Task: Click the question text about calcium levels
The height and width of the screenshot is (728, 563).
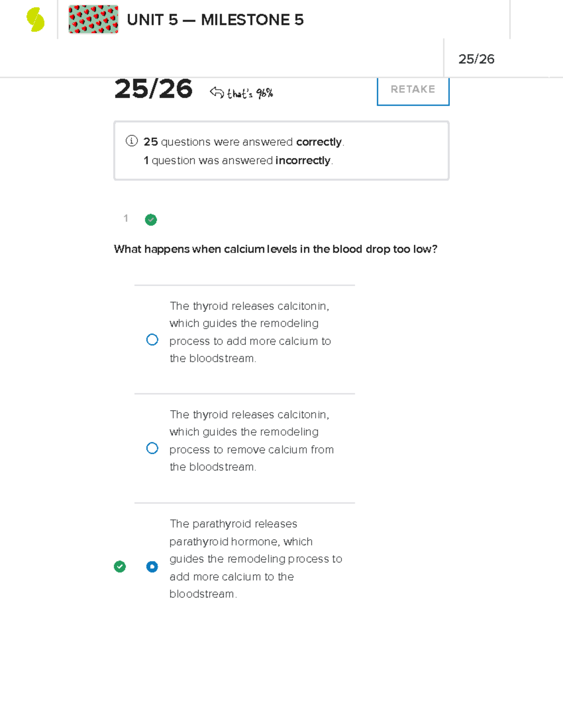Action: click(275, 249)
